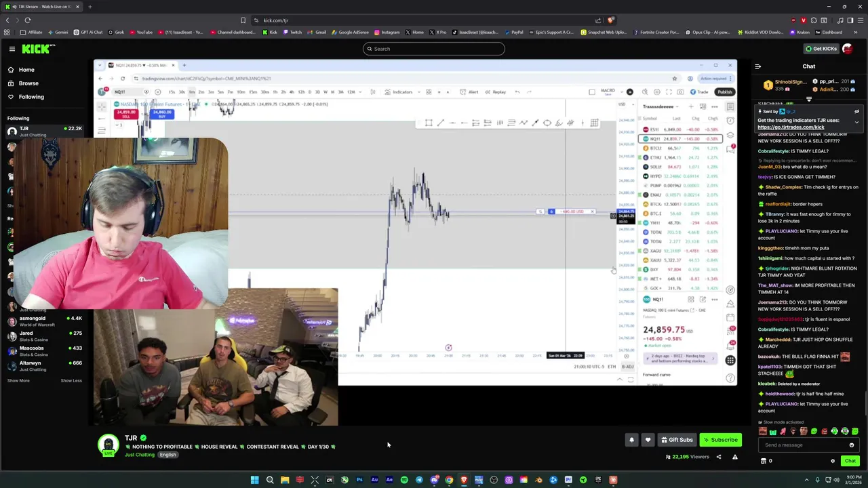The image size is (868, 488).
Task: Go back in browser history
Action: click(7, 20)
